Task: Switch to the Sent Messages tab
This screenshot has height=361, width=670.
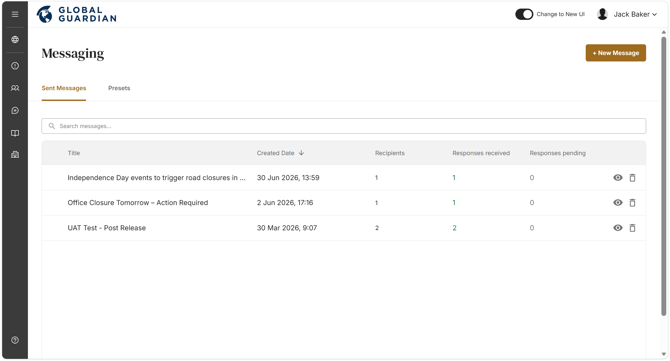Action: coord(64,88)
